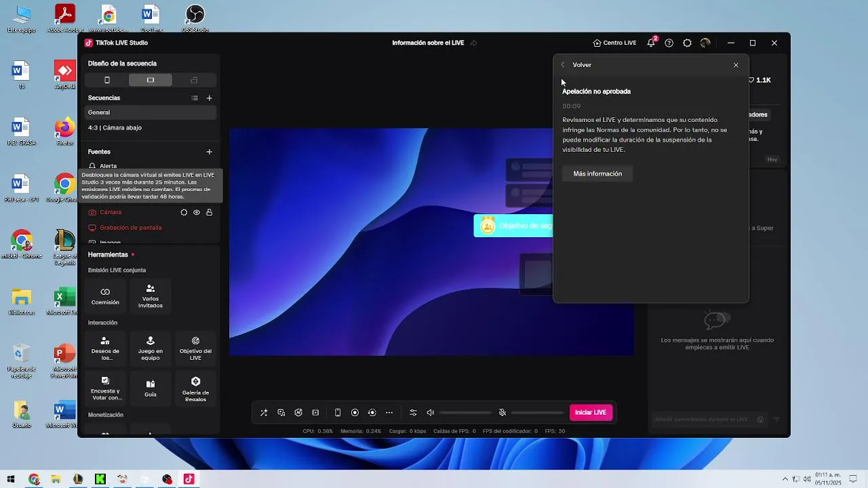Click the Herramientas section header
Image resolution: width=868 pixels, height=488 pixels.
tap(108, 255)
